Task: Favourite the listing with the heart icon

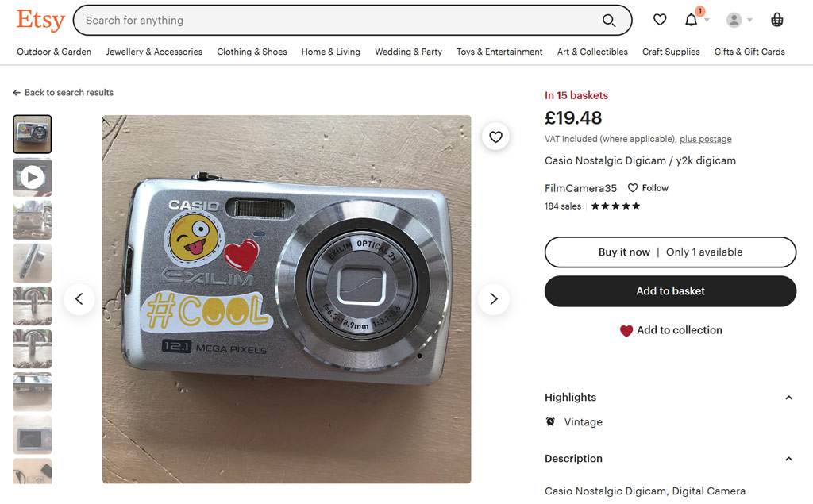Action: 495,137
